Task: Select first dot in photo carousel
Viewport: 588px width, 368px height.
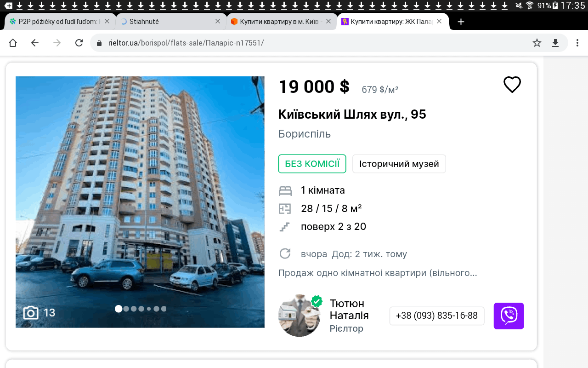Action: click(x=119, y=309)
